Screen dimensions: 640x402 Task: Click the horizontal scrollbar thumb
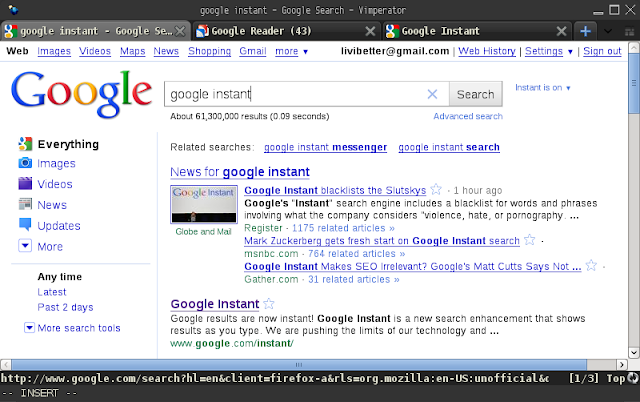(299, 364)
